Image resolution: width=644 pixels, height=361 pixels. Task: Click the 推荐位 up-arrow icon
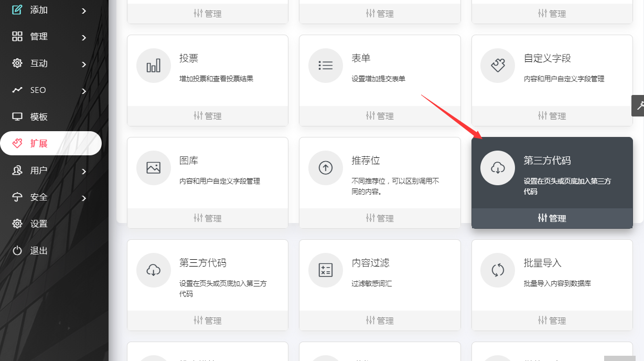[x=325, y=167]
